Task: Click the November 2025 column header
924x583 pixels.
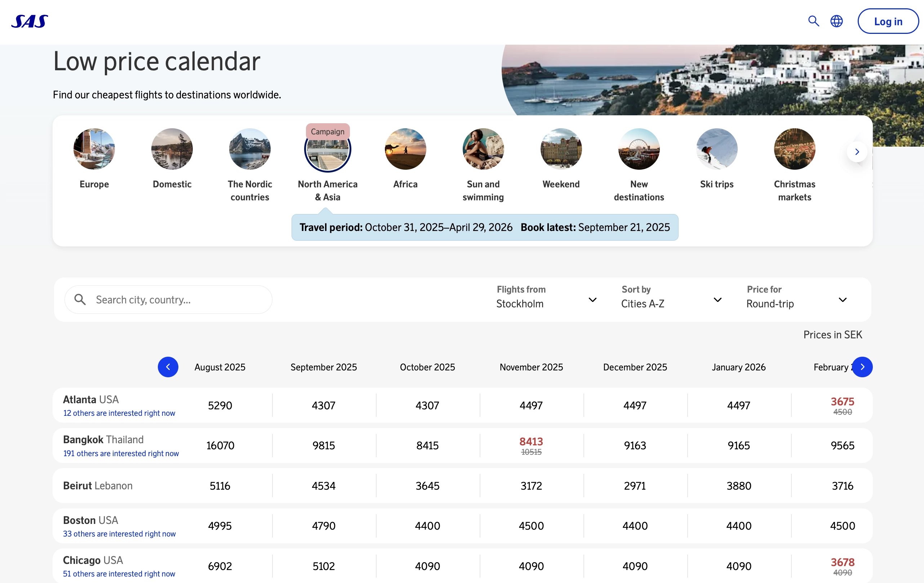Action: pyautogui.click(x=531, y=367)
